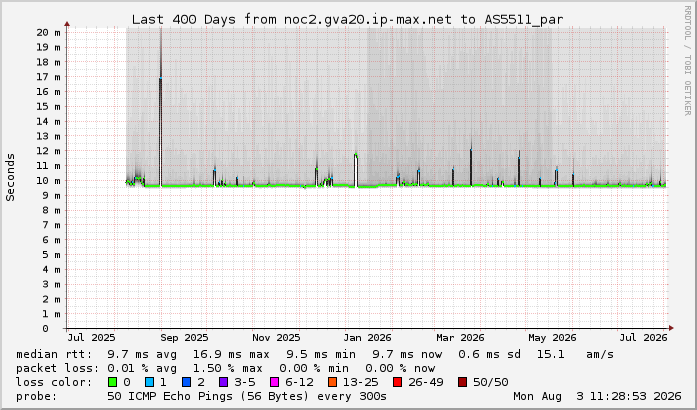Click the light blue 1 loss swatch
The image size is (697, 410).
149,382
